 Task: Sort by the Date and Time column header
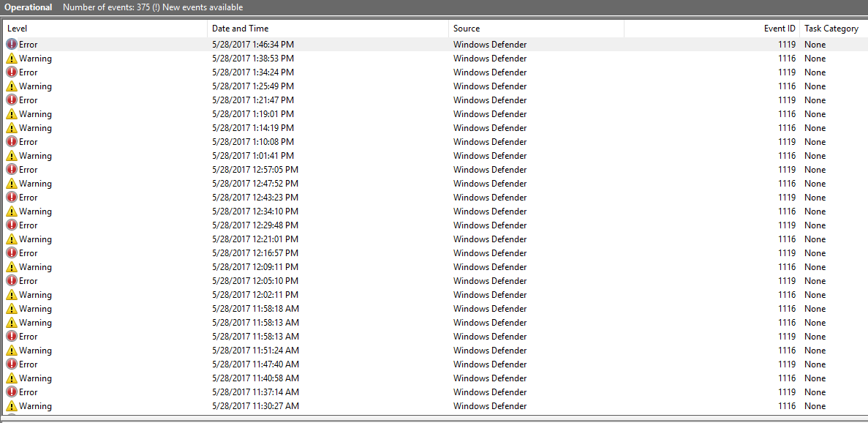[328, 29]
